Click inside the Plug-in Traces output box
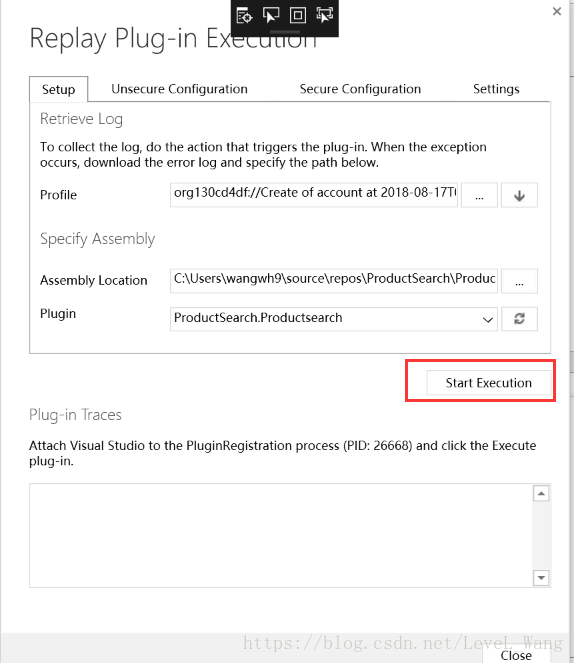The width and height of the screenshot is (574, 663). click(x=281, y=535)
